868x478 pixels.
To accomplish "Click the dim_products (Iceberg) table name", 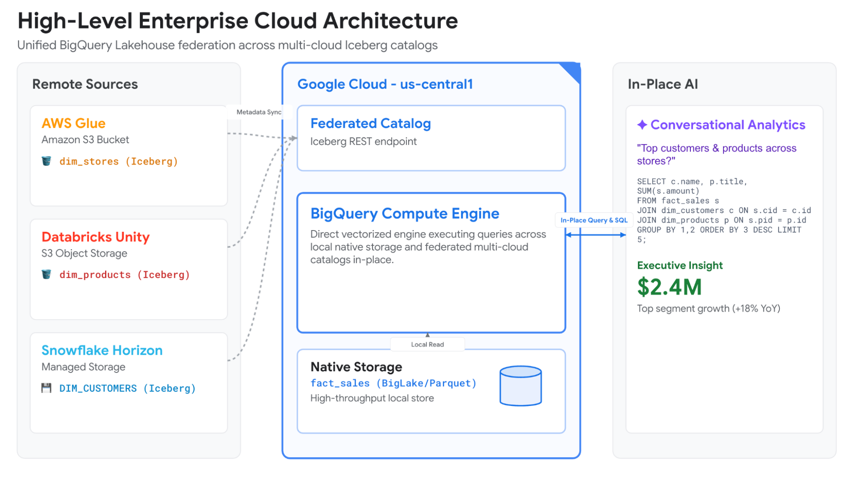I will coord(125,275).
